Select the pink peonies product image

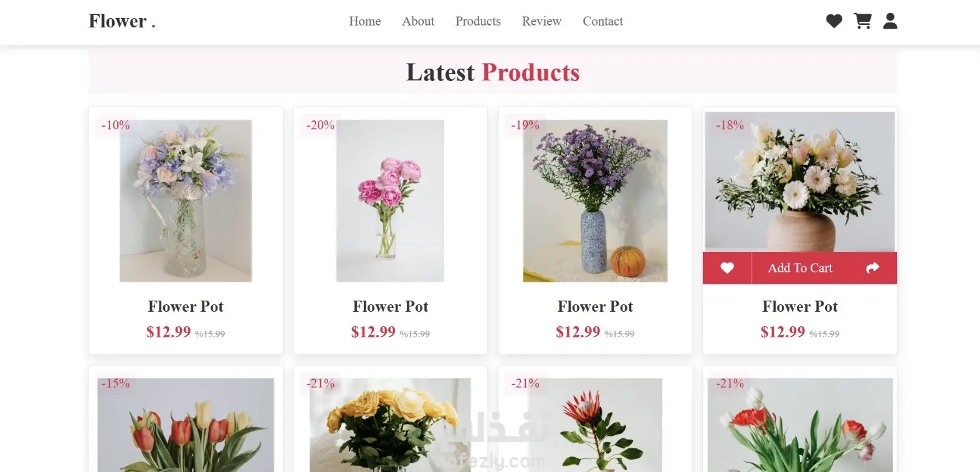pos(390,201)
